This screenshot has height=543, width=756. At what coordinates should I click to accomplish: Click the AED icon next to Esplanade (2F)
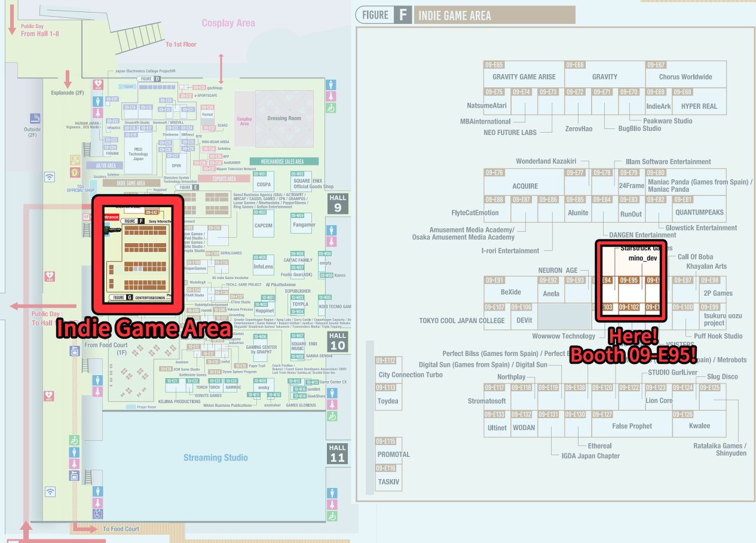[x=97, y=85]
